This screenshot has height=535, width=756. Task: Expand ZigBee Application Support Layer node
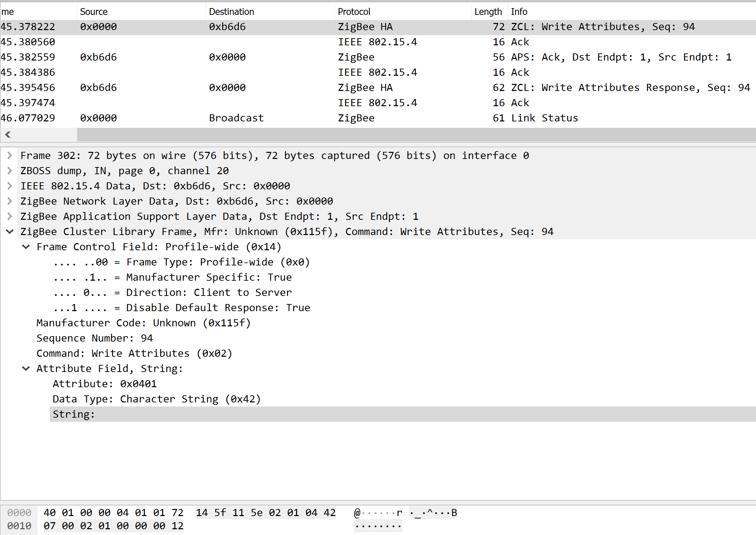click(x=10, y=216)
